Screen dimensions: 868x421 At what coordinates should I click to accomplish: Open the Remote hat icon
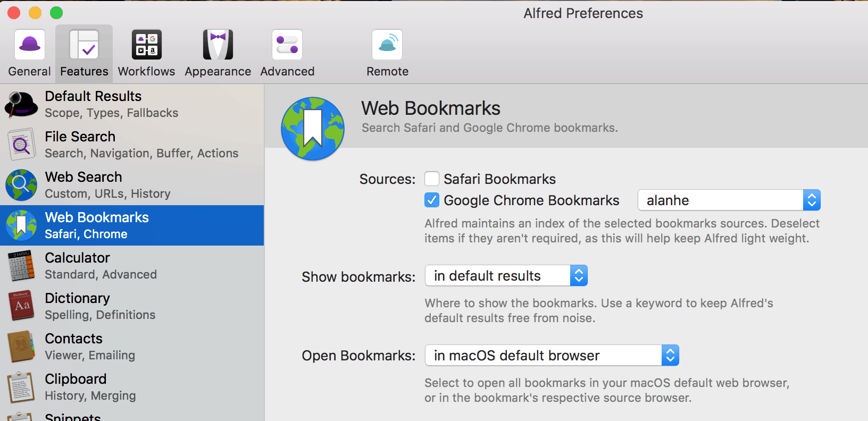(387, 45)
